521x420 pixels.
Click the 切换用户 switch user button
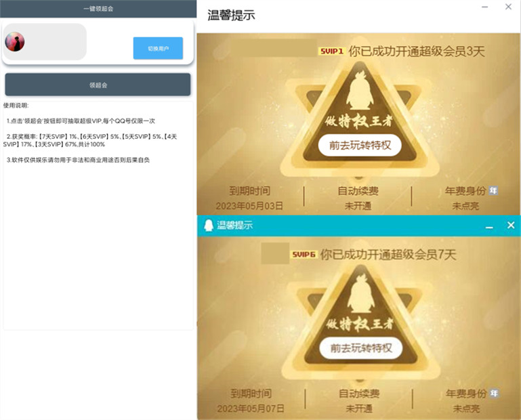point(158,48)
